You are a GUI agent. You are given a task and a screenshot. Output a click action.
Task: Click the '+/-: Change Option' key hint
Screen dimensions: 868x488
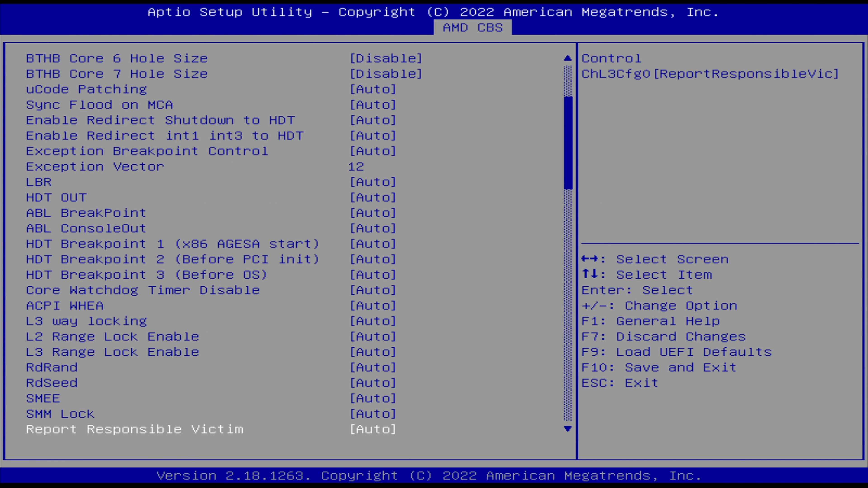pyautogui.click(x=659, y=306)
